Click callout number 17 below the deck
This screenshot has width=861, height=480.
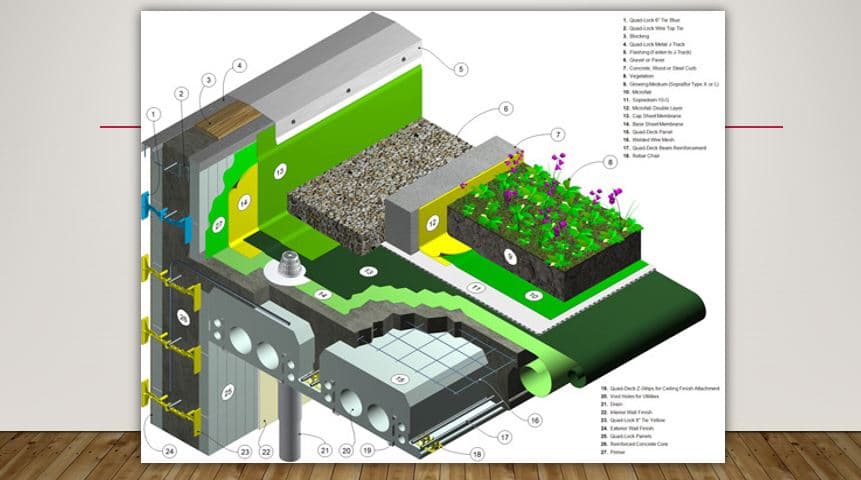505,437
